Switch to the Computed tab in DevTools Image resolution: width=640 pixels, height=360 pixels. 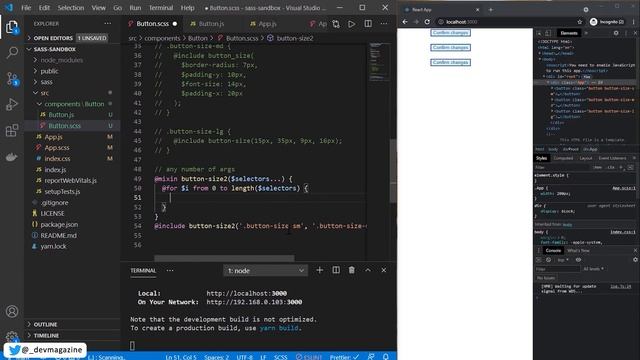pyautogui.click(x=563, y=158)
